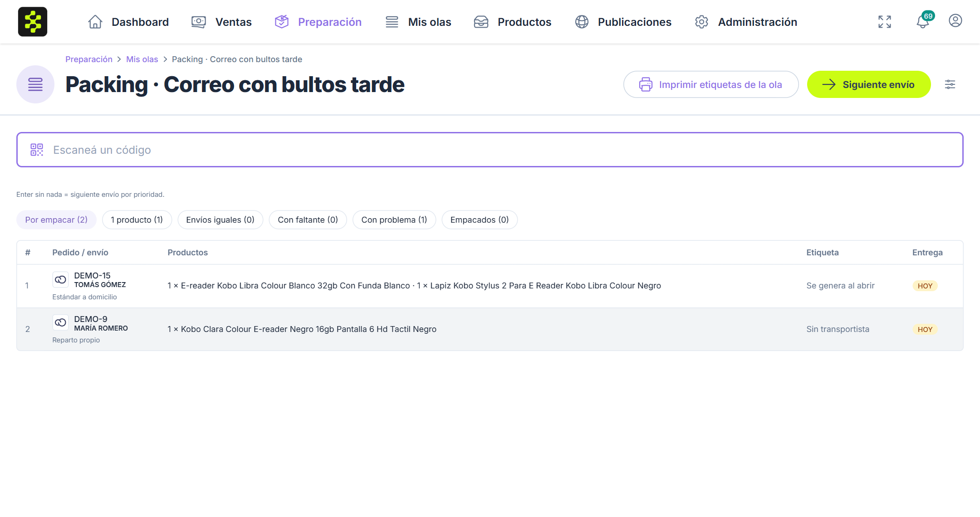
Task: Click 'Estándar a domicilio' shipping text
Action: click(84, 297)
